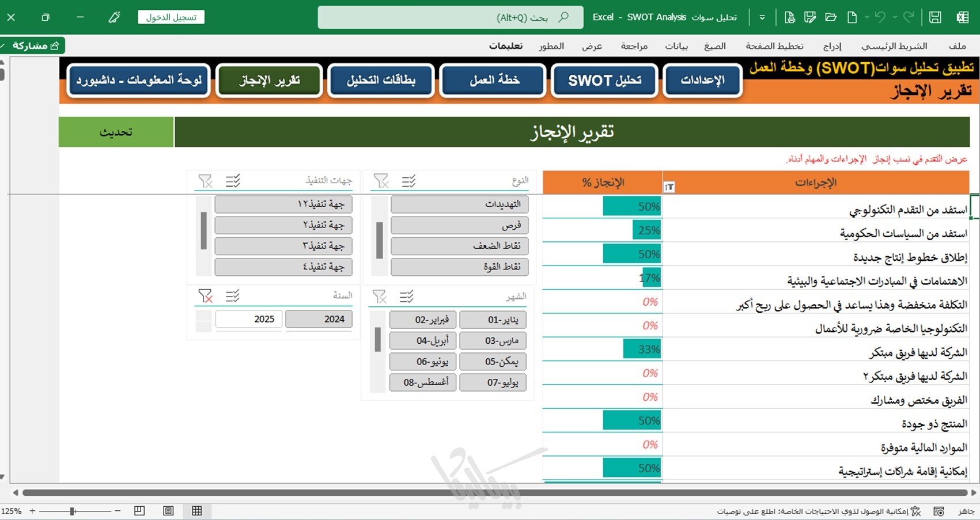Click the zoom slider handle
The width and height of the screenshot is (980, 520).
click(73, 511)
